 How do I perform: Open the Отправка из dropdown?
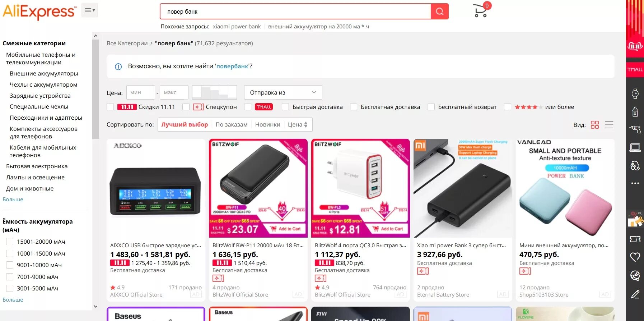(283, 92)
